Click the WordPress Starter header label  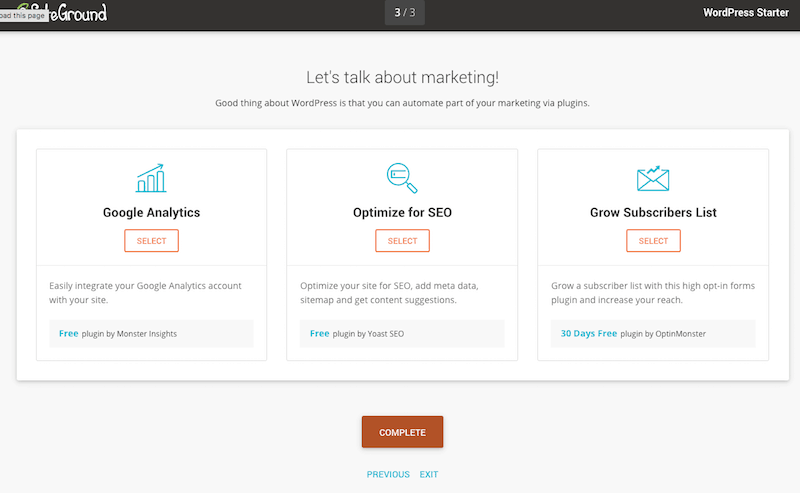pyautogui.click(x=746, y=12)
